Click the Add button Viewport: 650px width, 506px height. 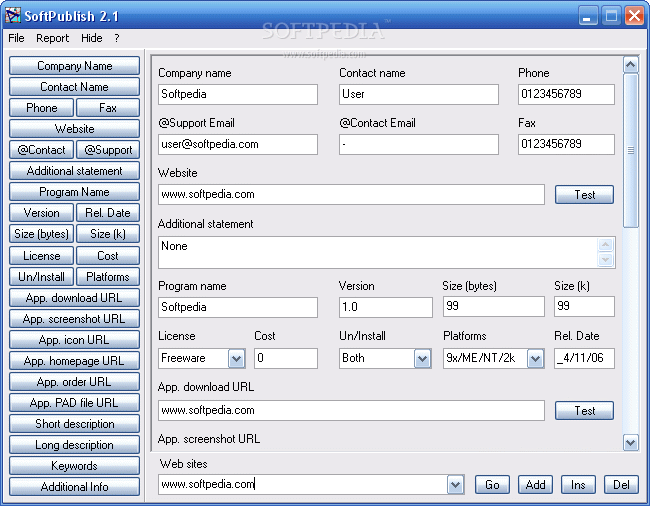(535, 485)
